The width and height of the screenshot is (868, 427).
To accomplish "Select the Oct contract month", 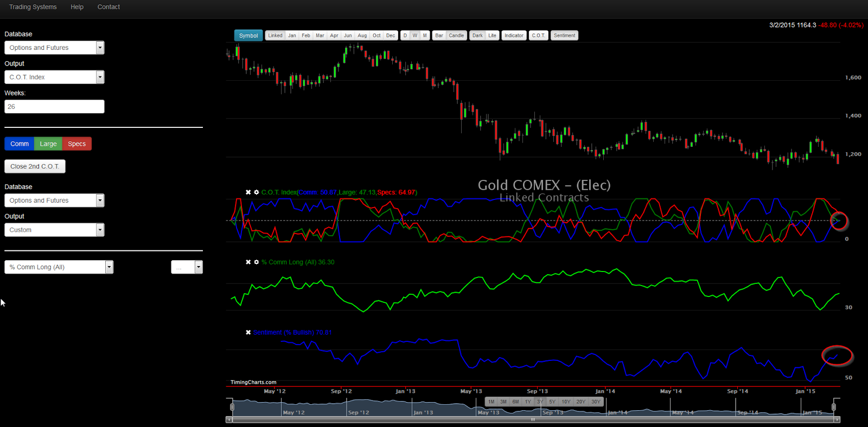I will pyautogui.click(x=376, y=35).
